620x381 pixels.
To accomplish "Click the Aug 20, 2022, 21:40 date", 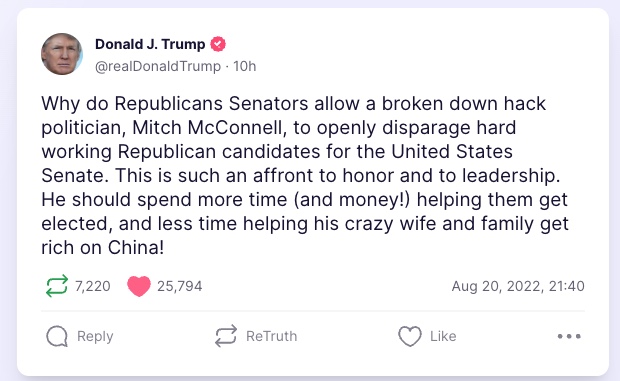I will (518, 286).
